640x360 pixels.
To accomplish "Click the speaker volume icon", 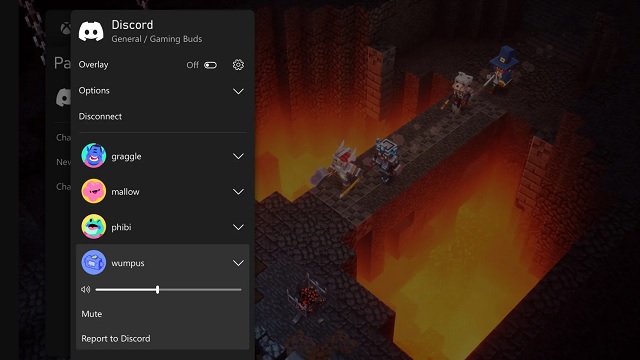I will (85, 289).
